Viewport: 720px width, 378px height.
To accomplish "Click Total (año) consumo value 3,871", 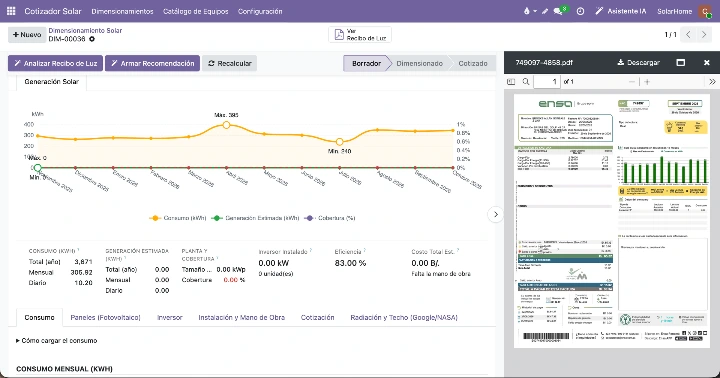I will [x=84, y=262].
